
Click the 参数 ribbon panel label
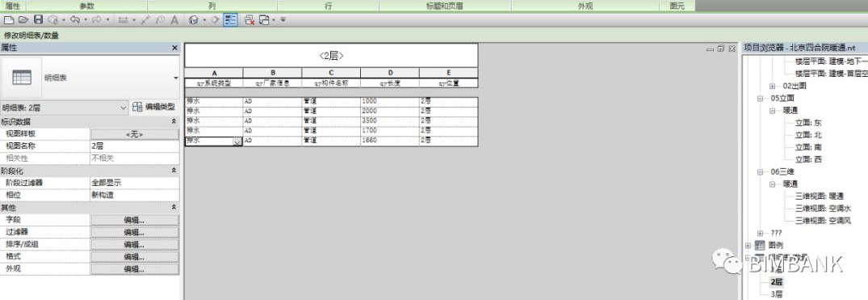pos(86,6)
